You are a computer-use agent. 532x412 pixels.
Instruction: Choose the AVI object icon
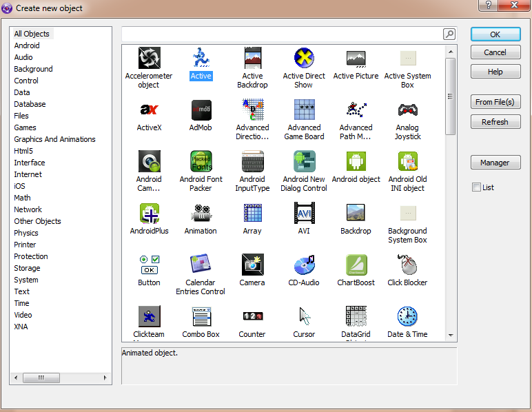(304, 214)
